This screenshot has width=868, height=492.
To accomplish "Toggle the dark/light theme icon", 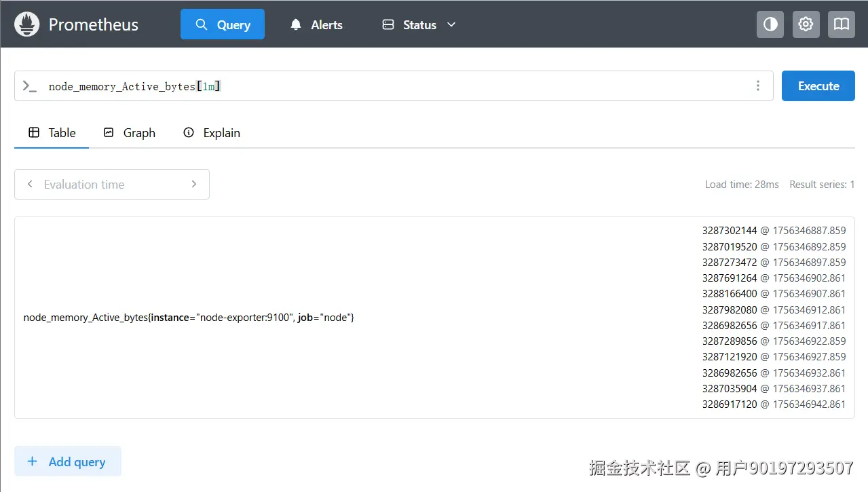I will point(770,24).
